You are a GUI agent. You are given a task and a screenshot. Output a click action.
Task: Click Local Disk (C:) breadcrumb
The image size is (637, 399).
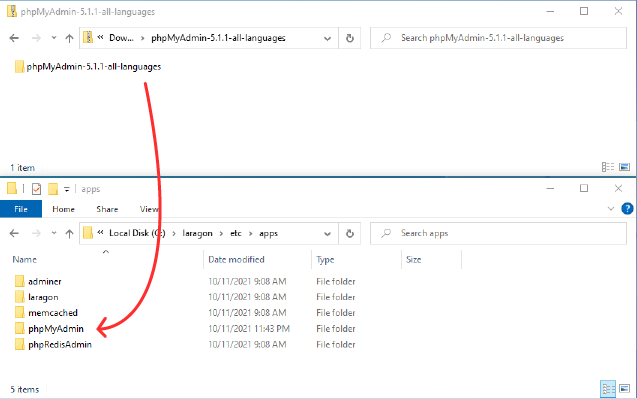[137, 233]
